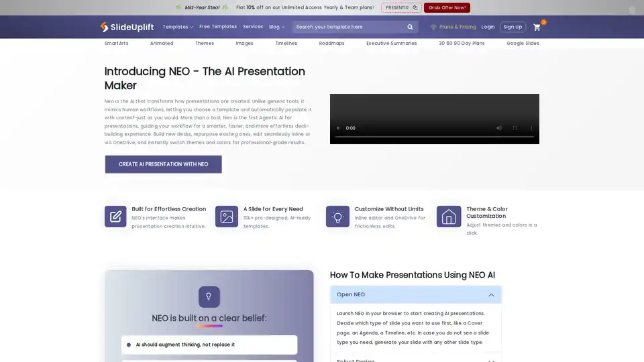
Task: Open video more options menu
Action: coord(531,128)
